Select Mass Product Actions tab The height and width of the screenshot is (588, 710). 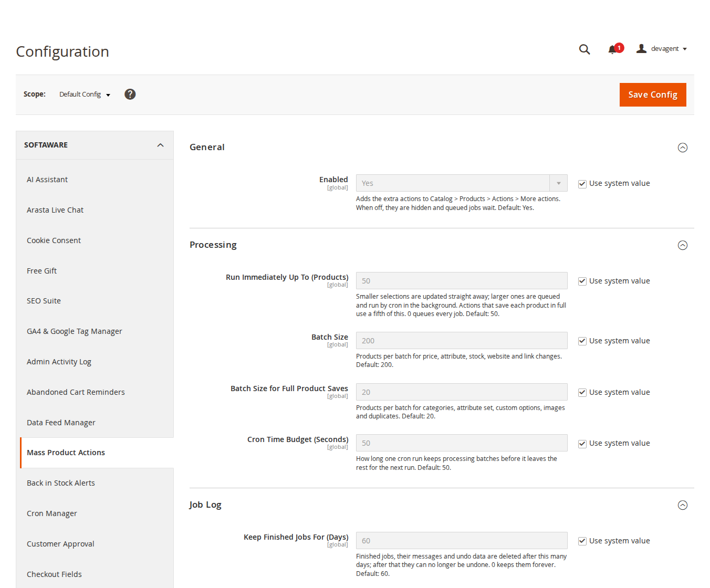[x=97, y=453]
